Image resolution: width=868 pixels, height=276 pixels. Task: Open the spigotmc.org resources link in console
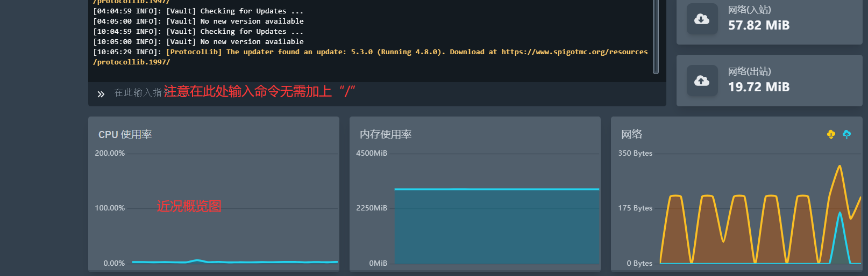(574, 52)
